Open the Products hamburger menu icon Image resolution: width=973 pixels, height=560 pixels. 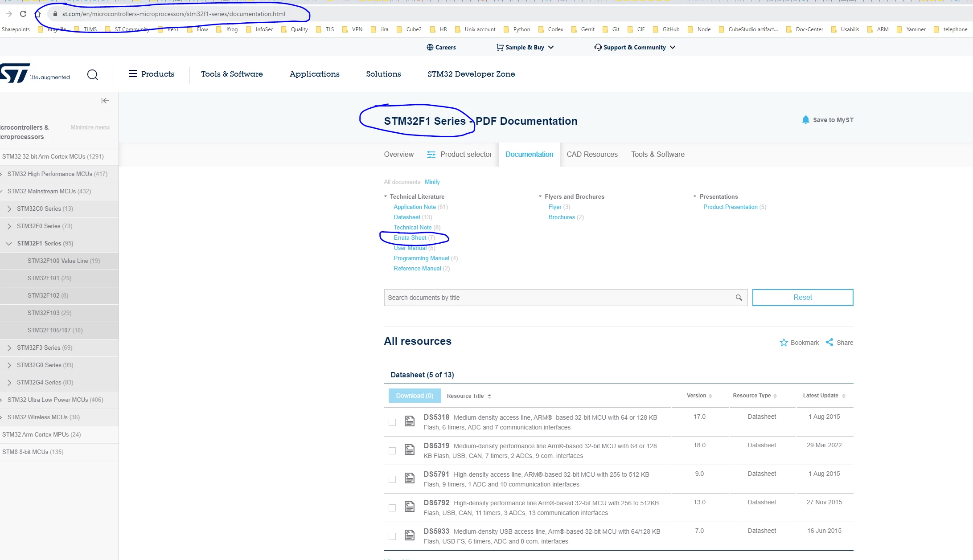[132, 74]
